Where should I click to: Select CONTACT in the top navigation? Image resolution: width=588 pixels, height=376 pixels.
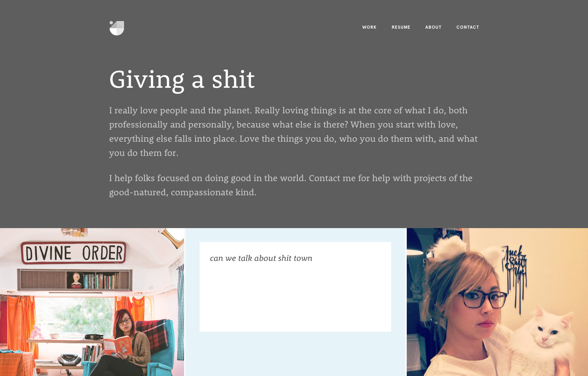coord(468,27)
